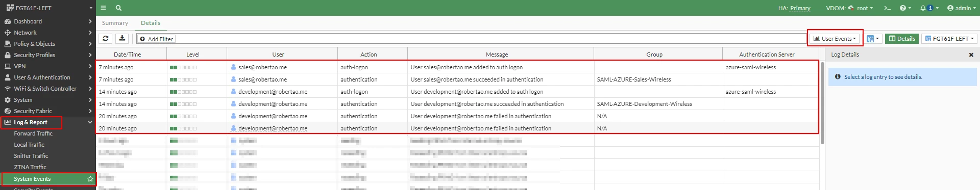Open the CLI console icon
This screenshot has height=190, width=980.
[x=888, y=8]
